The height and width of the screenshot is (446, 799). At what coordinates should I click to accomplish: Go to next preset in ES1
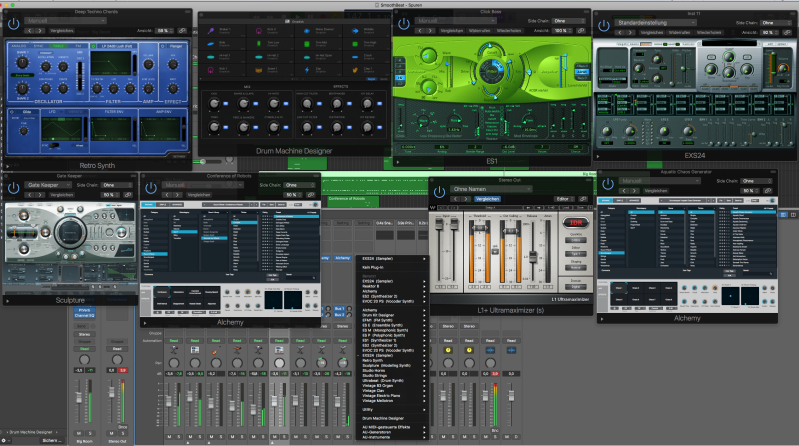pyautogui.click(x=430, y=31)
